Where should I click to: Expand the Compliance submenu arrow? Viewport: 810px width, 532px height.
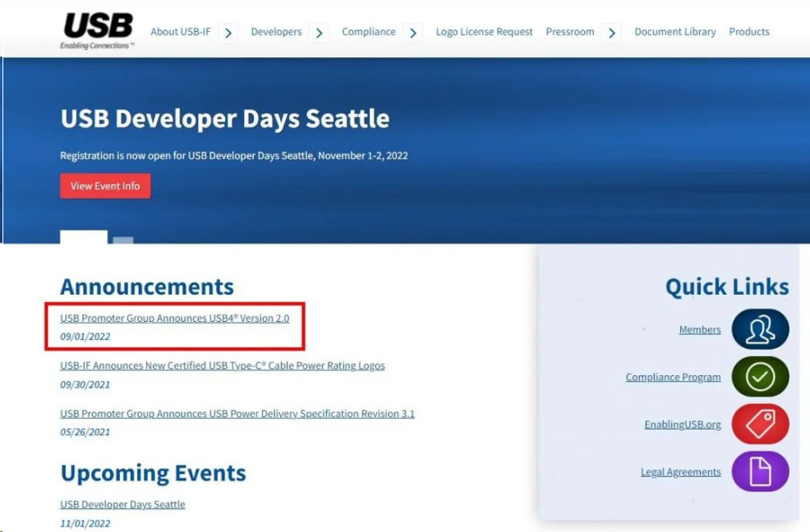click(412, 33)
